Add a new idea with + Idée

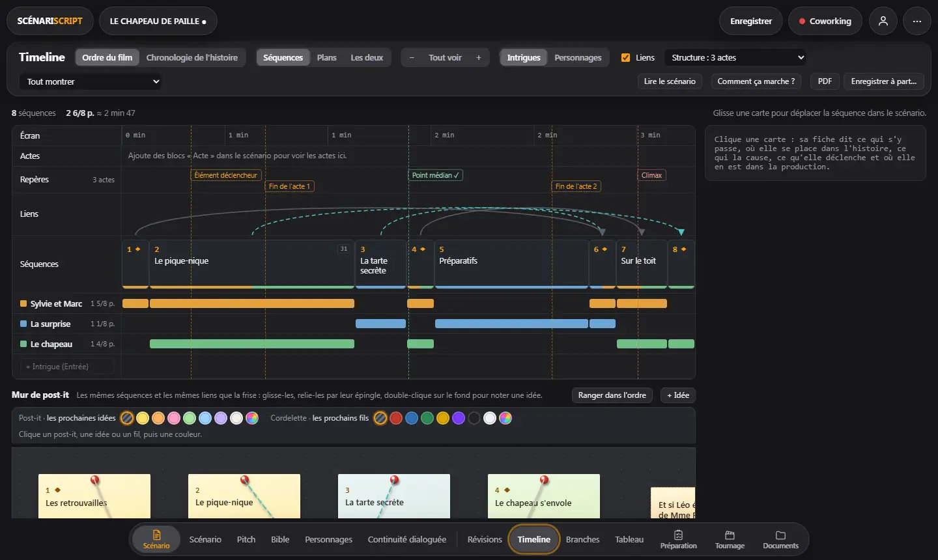[678, 395]
